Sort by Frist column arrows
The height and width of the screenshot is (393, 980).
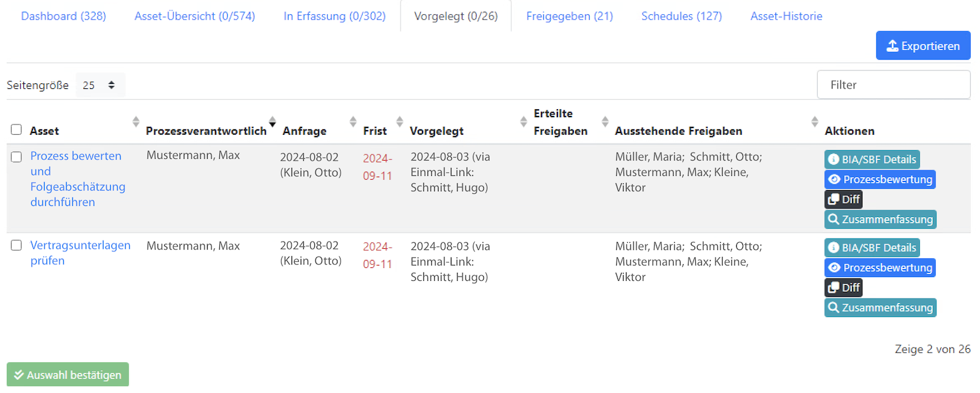(x=399, y=121)
